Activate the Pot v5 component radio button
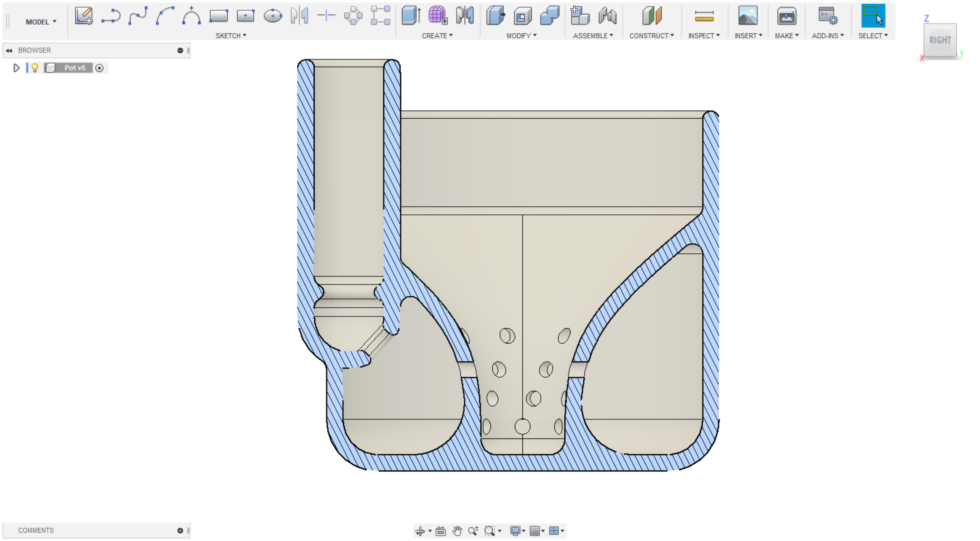The image size is (980, 541). [99, 68]
